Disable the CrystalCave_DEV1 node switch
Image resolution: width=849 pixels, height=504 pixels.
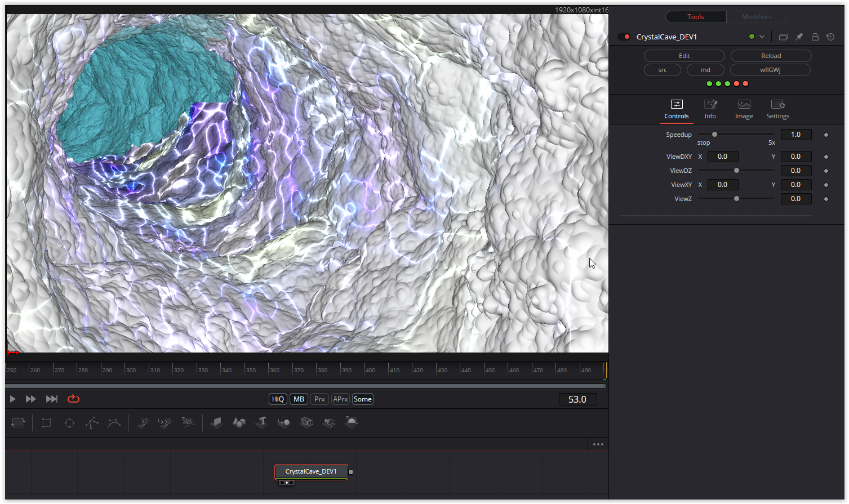point(624,37)
